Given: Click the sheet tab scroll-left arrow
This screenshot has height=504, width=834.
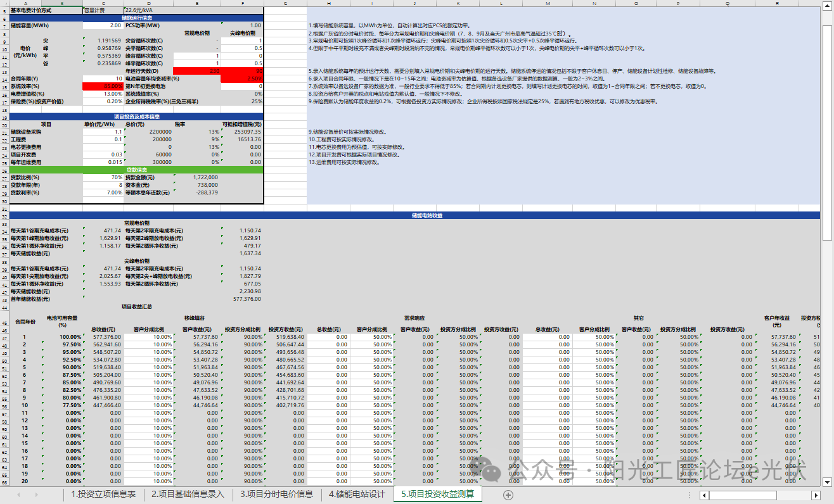Looking at the screenshot, I should pos(18,495).
